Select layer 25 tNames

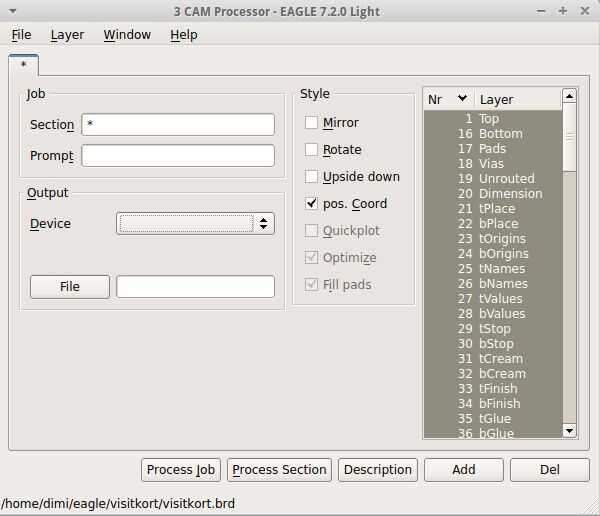pyautogui.click(x=493, y=268)
